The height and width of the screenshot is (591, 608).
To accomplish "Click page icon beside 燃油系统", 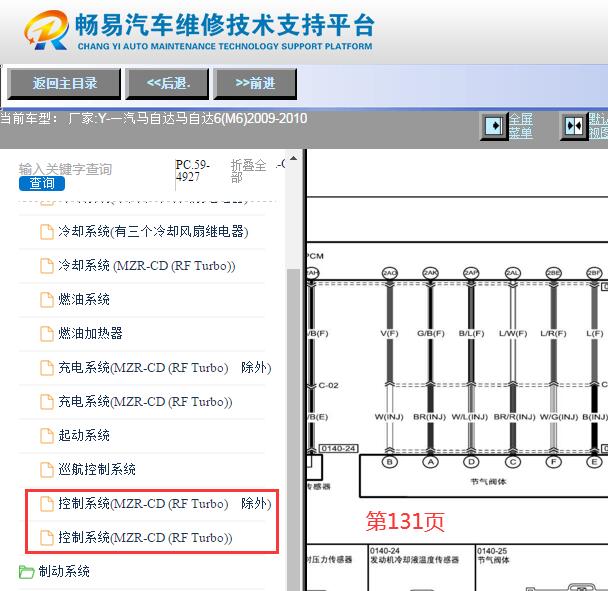I will point(47,300).
